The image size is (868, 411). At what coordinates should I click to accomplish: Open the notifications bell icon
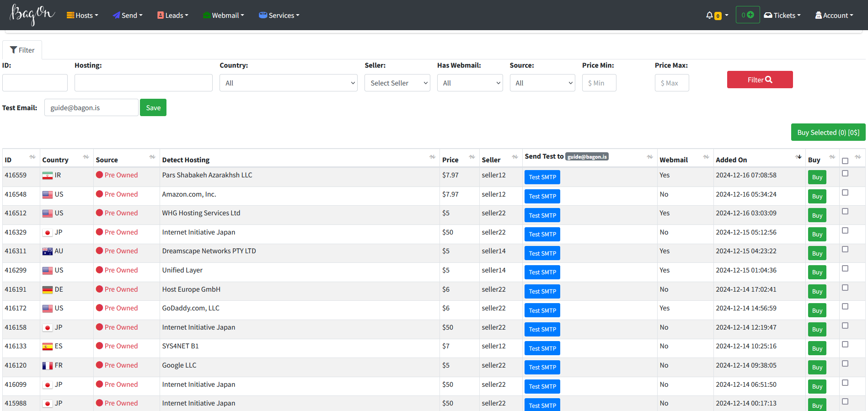click(x=709, y=15)
